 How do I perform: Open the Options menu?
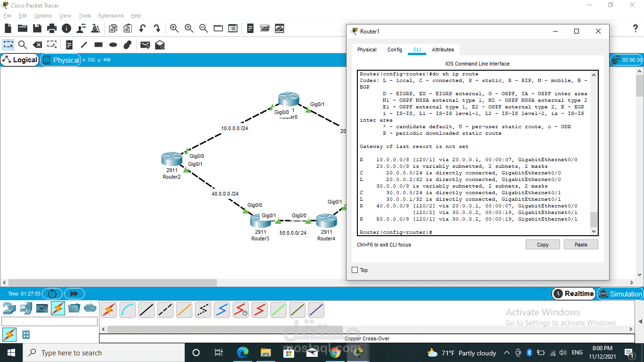(43, 16)
